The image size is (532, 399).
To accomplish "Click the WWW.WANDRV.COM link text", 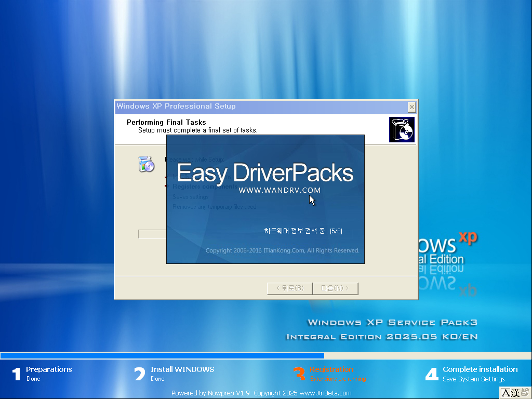I will [280, 190].
